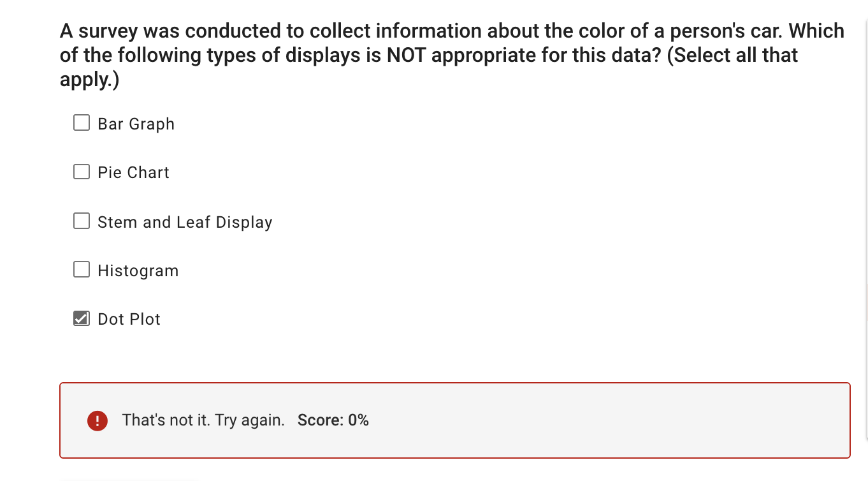The width and height of the screenshot is (868, 481).
Task: Check the Stem and Leaf Display checkbox
Action: [81, 221]
